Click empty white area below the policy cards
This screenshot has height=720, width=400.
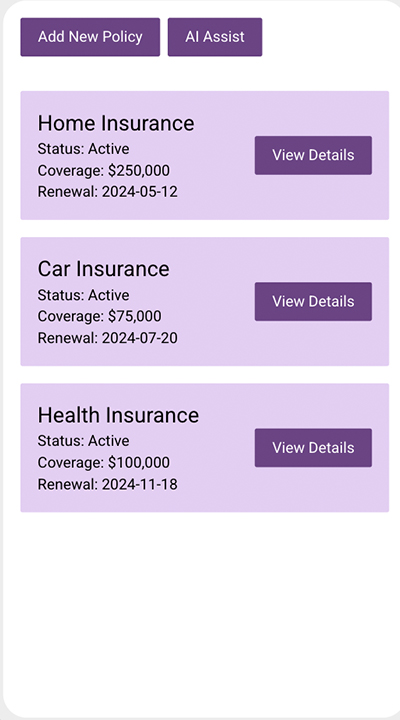coord(202,611)
